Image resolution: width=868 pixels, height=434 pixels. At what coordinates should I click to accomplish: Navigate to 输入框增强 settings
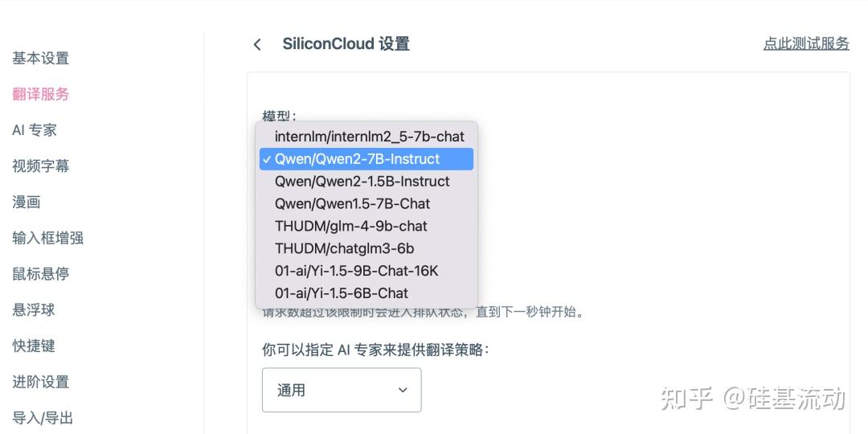pos(47,238)
